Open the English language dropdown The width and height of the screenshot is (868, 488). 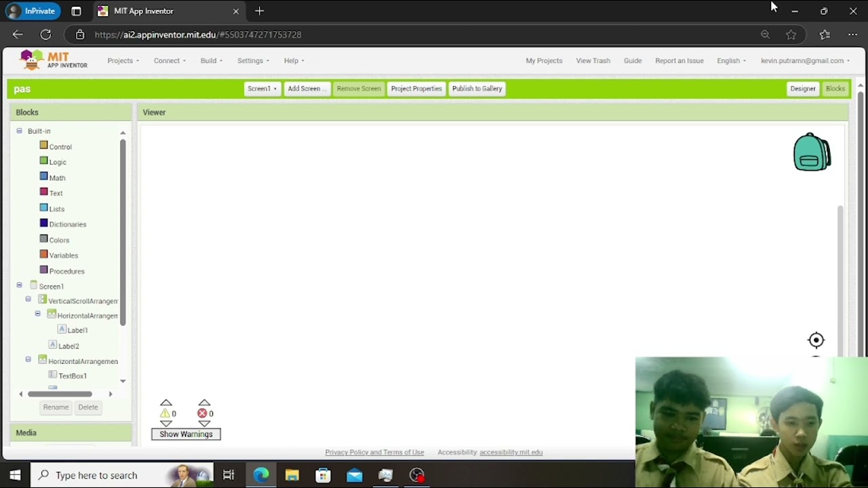pyautogui.click(x=731, y=60)
